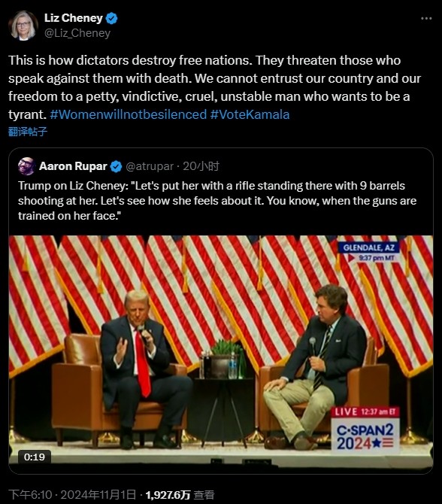Click the quoted post's 20-hour timestamp

click(201, 166)
